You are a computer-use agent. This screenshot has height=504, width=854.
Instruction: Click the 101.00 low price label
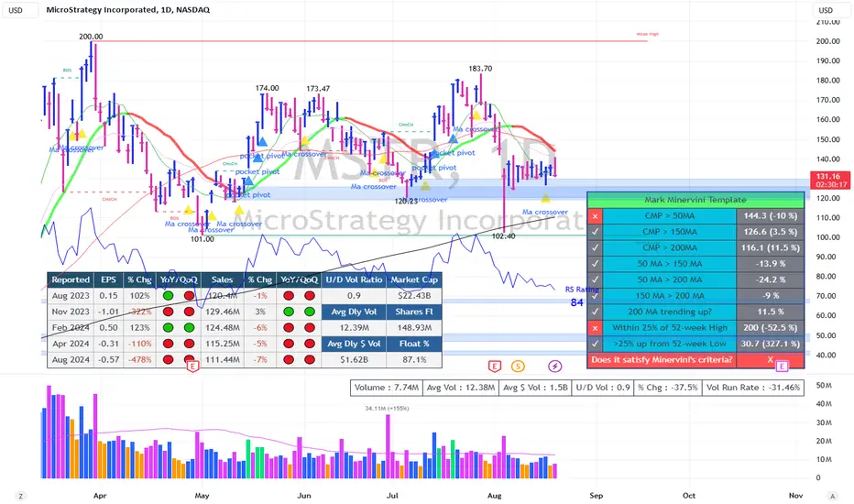(x=203, y=239)
